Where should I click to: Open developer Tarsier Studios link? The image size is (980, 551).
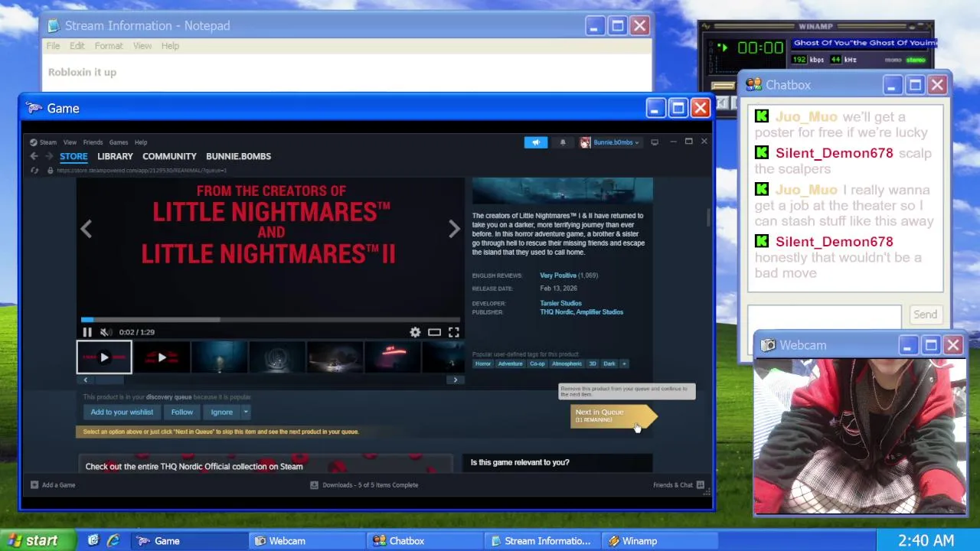(x=560, y=304)
